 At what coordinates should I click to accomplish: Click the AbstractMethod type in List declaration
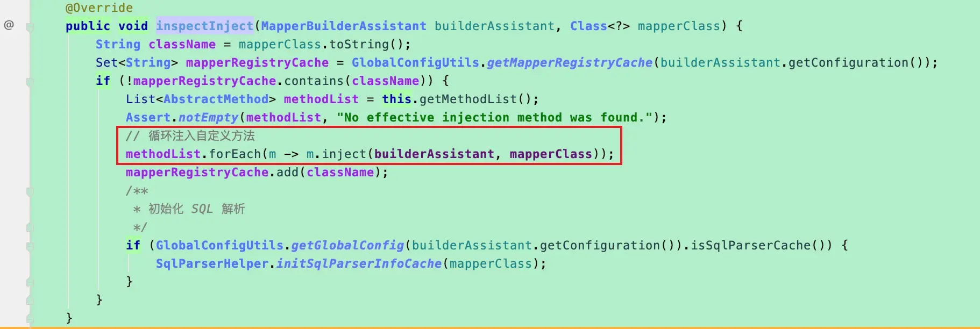click(x=216, y=99)
